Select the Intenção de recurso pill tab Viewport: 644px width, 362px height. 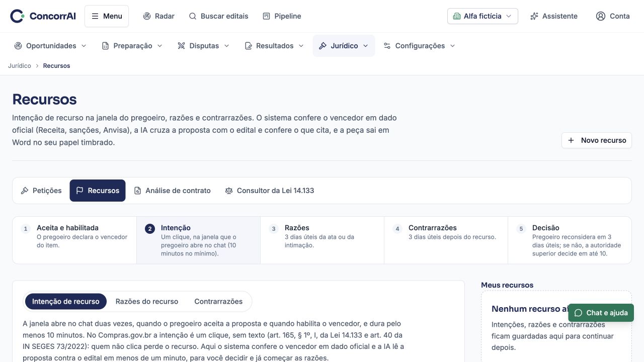click(66, 302)
